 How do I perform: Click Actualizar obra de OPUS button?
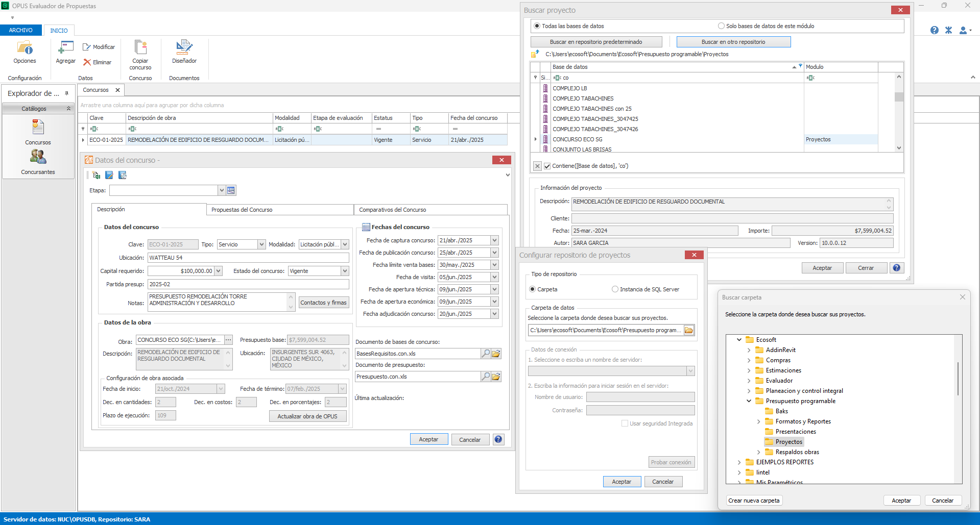(x=307, y=416)
